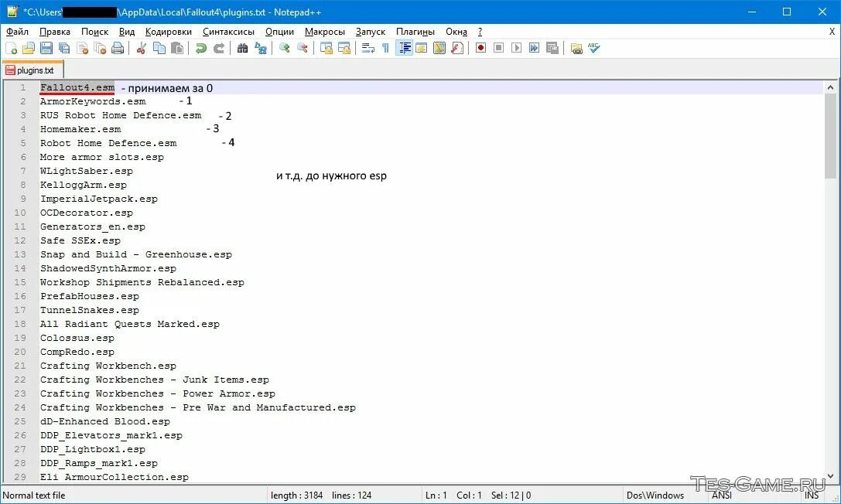Click the line 'Homemaker.esm'
The image size is (841, 504).
pos(80,129)
